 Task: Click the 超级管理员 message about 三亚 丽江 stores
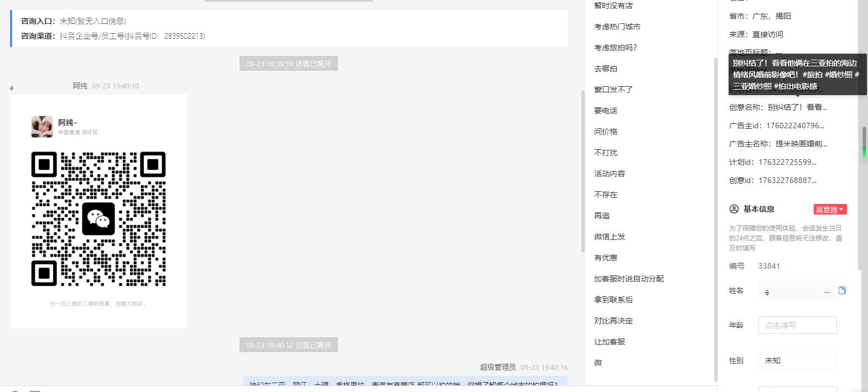click(x=406, y=381)
